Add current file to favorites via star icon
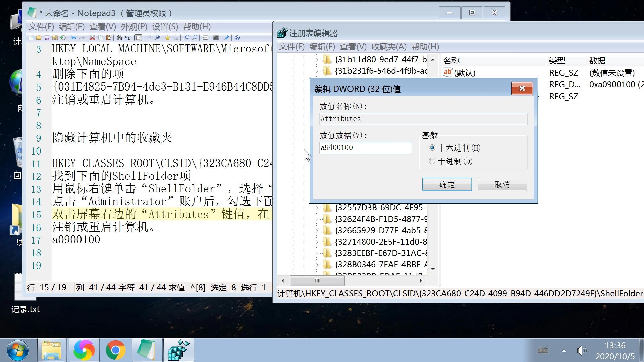The image size is (644, 362). point(168,38)
